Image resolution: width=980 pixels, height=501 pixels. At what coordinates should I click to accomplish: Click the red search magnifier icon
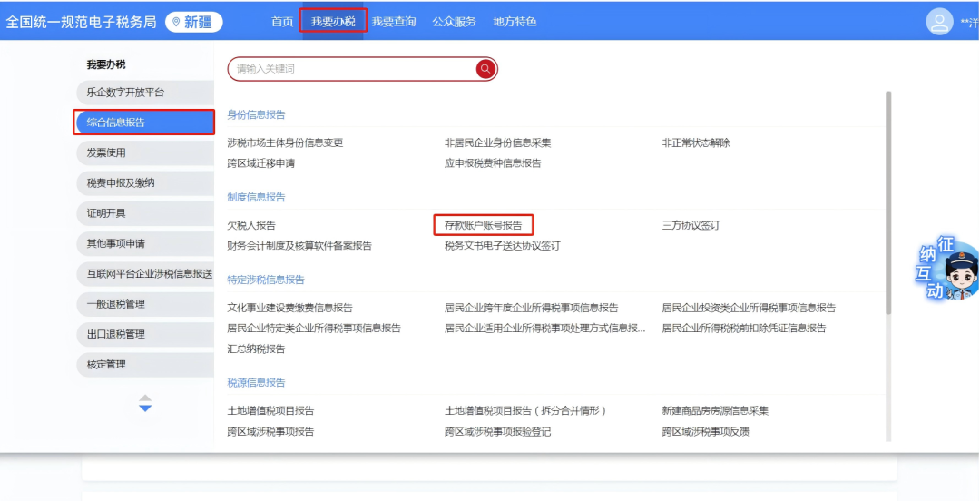tap(485, 69)
